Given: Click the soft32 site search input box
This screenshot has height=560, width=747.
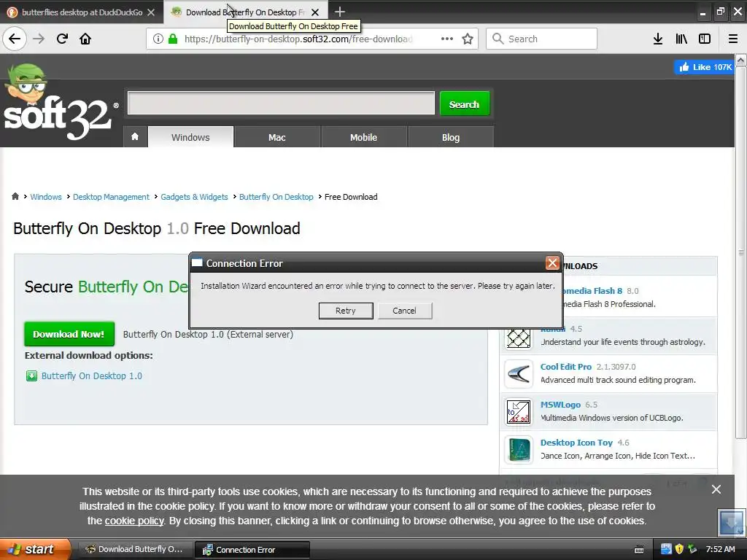Looking at the screenshot, I should 281,103.
